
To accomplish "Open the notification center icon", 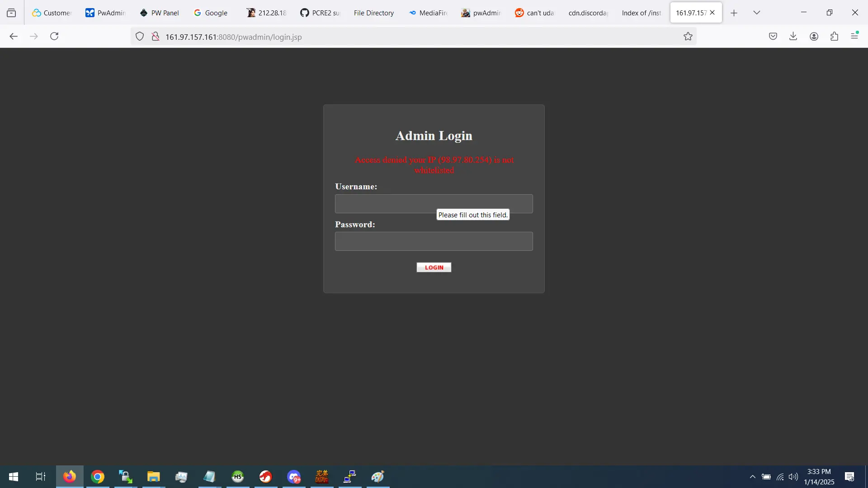I will [x=849, y=477].
